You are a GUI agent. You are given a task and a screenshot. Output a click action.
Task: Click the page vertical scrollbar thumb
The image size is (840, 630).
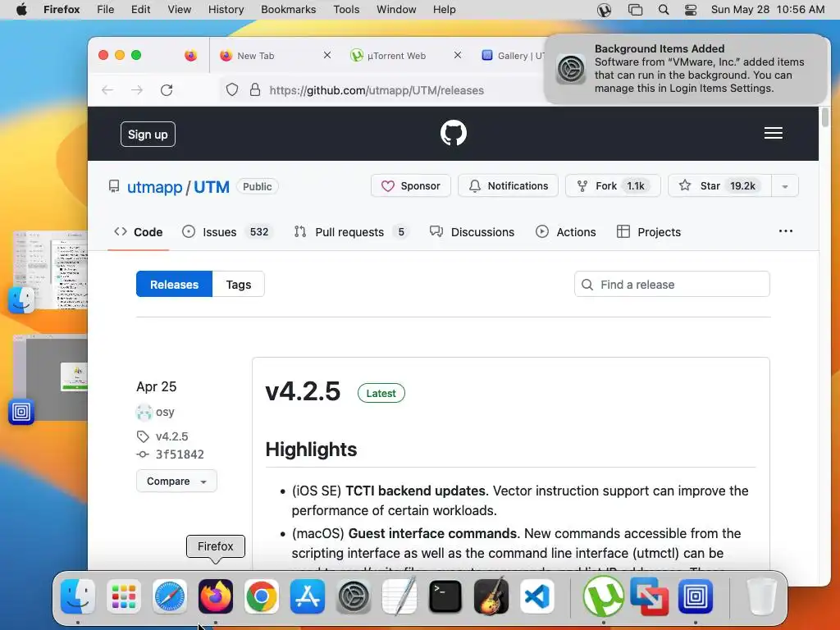click(x=824, y=117)
